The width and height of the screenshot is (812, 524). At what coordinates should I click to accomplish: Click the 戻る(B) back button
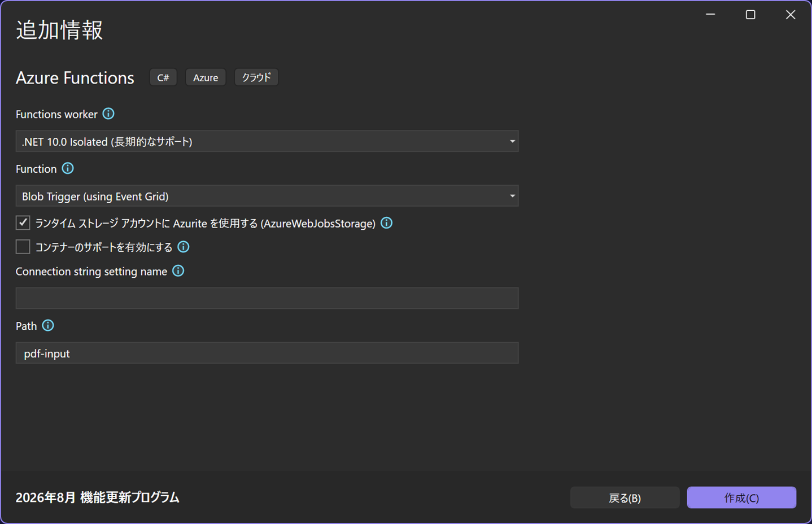pos(625,497)
